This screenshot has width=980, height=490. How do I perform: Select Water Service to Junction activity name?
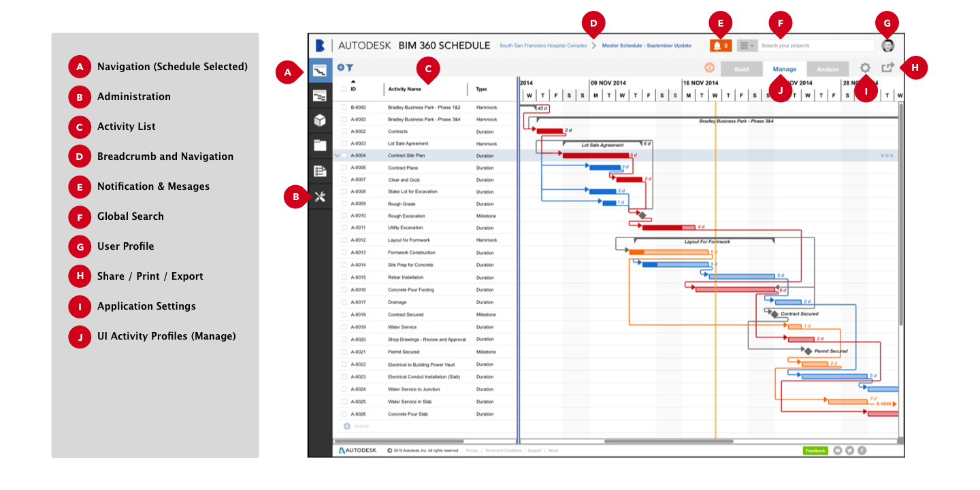coord(414,389)
